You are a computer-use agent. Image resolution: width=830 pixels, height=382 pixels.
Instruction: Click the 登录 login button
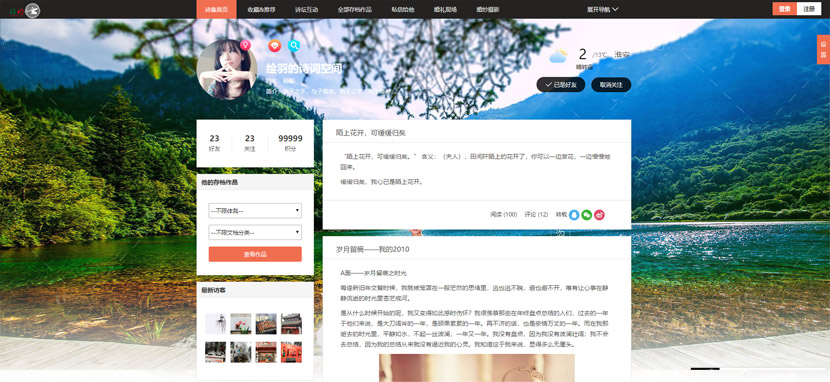(x=785, y=9)
